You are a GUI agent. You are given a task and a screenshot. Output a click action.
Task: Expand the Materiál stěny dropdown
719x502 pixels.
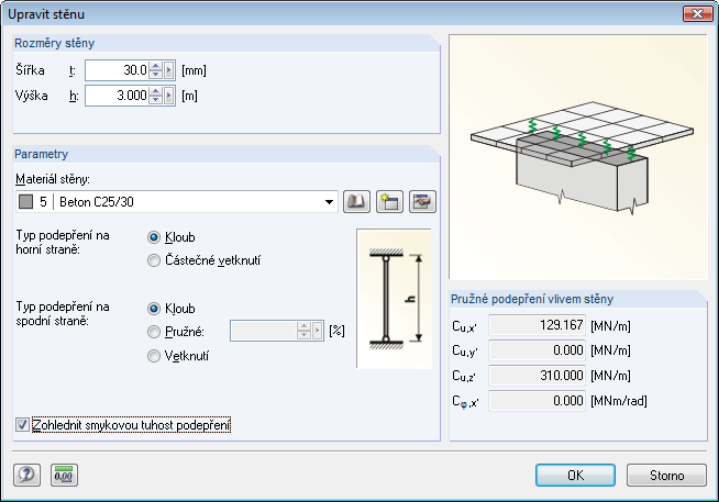coord(330,202)
